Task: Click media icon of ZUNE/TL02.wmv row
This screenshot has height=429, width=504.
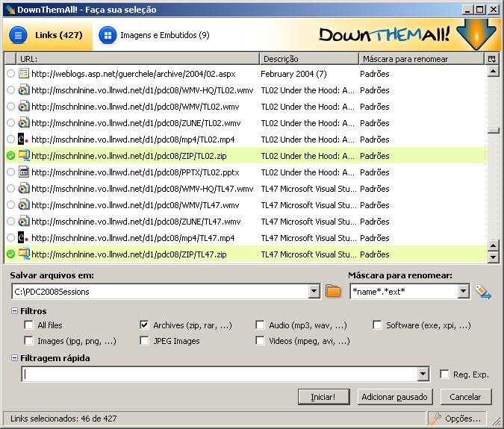Action: coord(24,122)
